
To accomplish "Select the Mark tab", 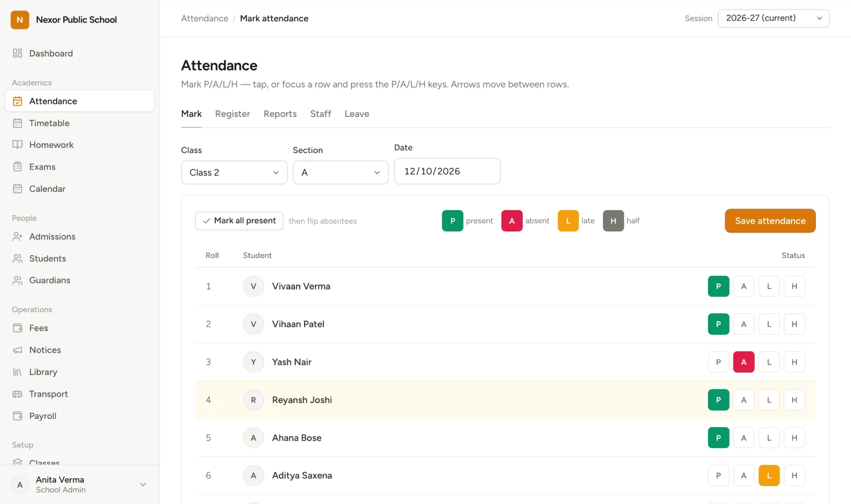I will tap(191, 114).
